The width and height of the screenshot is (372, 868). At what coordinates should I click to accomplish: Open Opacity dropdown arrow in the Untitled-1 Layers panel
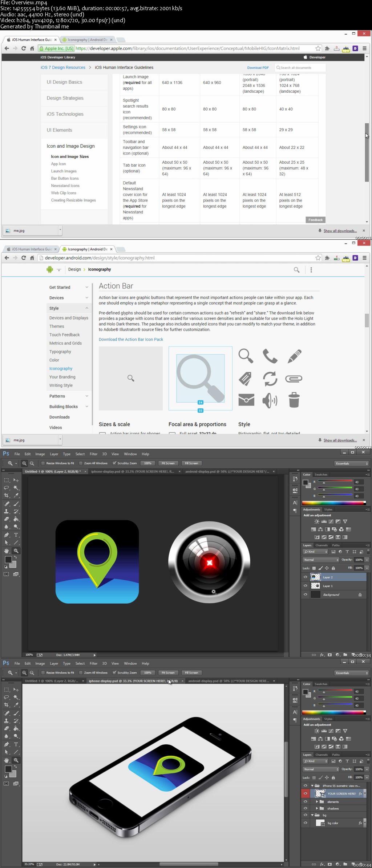(367, 560)
